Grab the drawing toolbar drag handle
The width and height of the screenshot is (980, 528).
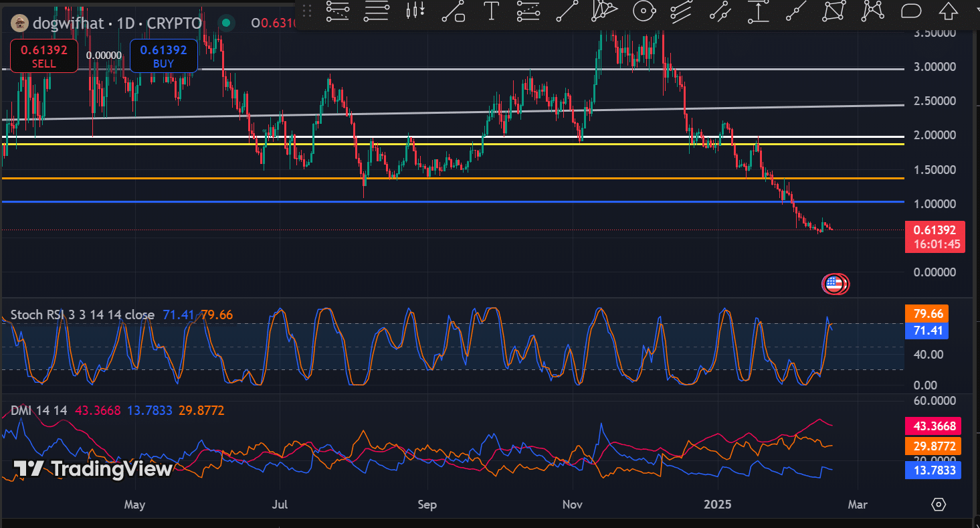tap(307, 11)
